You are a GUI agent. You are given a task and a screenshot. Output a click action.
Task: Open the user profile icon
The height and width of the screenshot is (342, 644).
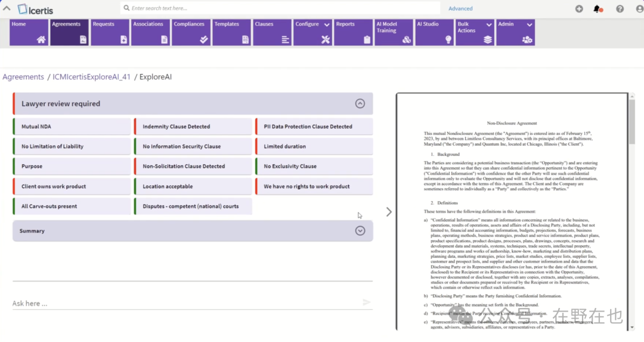click(639, 8)
